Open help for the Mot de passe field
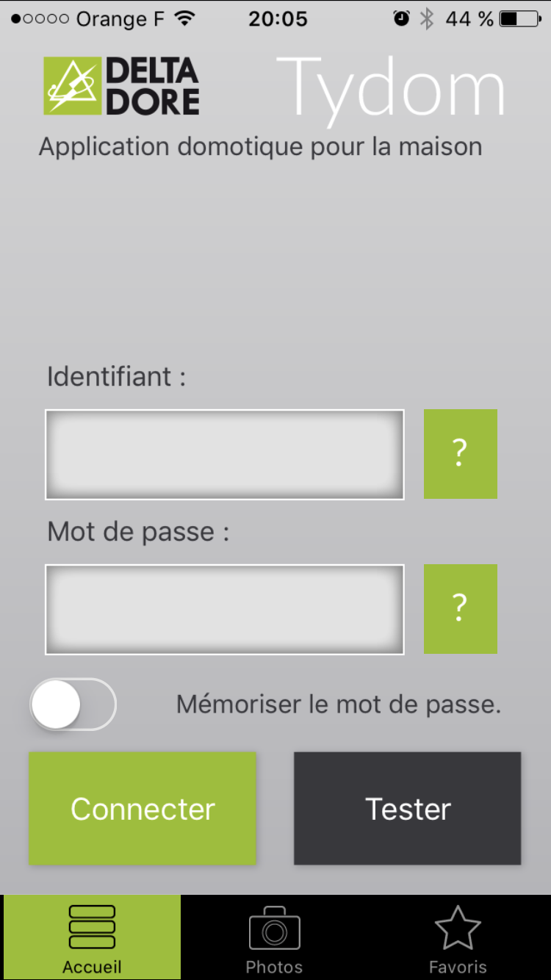Screen dimensions: 551x980 click(x=460, y=609)
